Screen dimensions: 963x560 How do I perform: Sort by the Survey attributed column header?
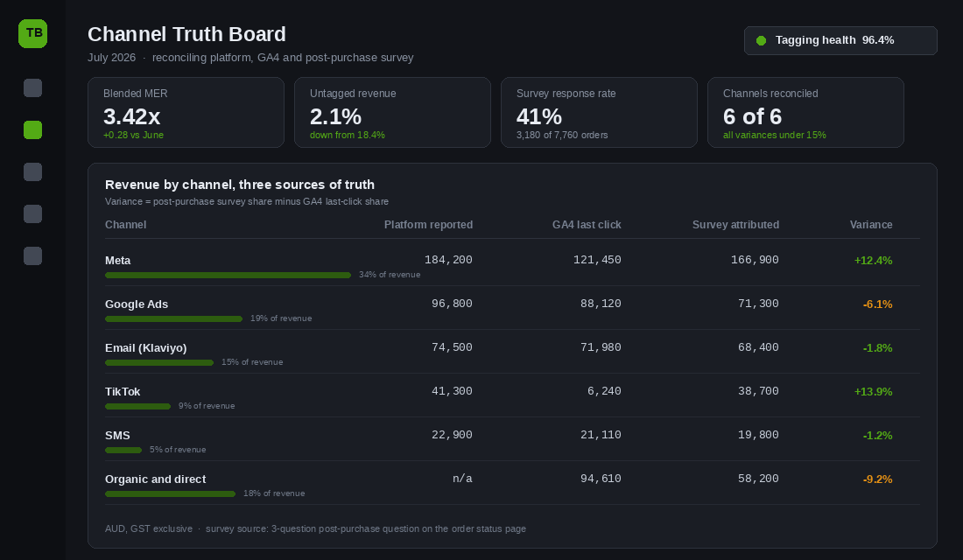click(x=735, y=225)
